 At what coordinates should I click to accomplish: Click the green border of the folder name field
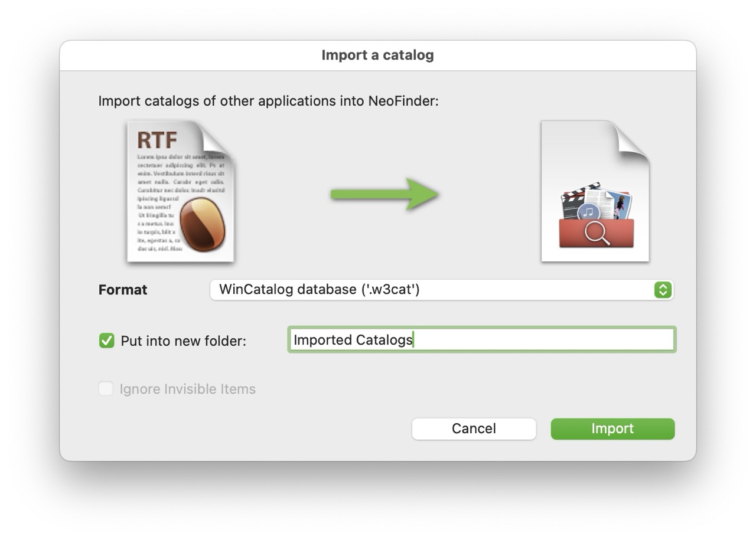pos(481,329)
